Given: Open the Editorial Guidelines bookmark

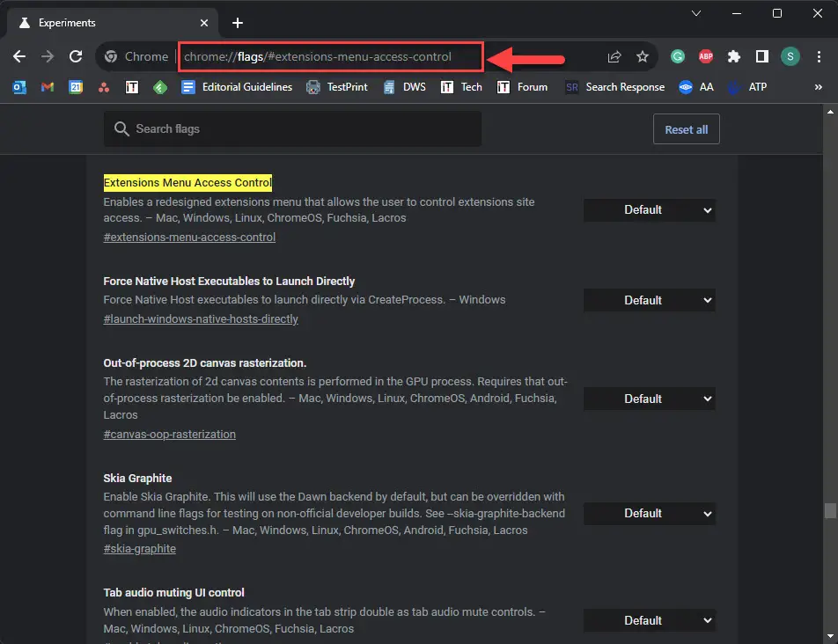Looking at the screenshot, I should tap(237, 87).
